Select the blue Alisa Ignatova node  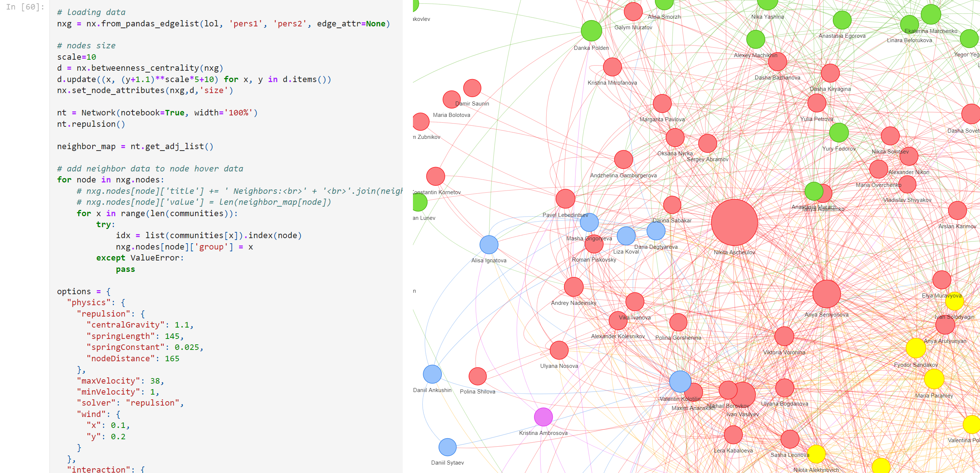[489, 244]
